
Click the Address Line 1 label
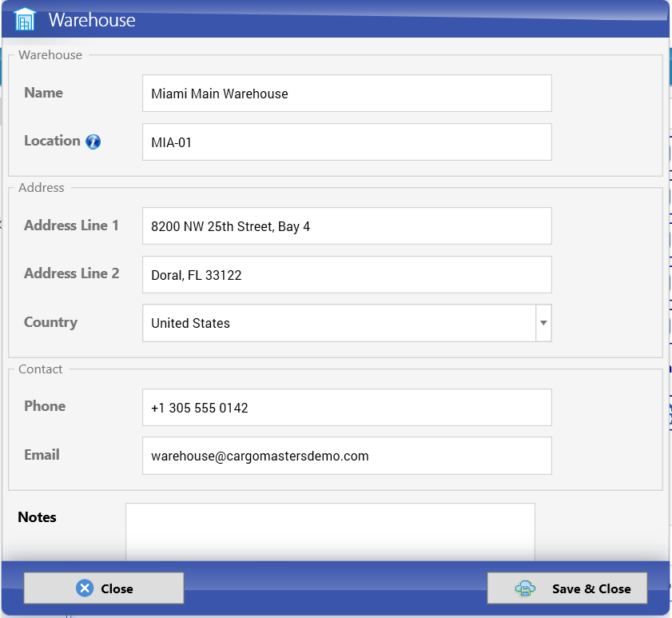[71, 225]
